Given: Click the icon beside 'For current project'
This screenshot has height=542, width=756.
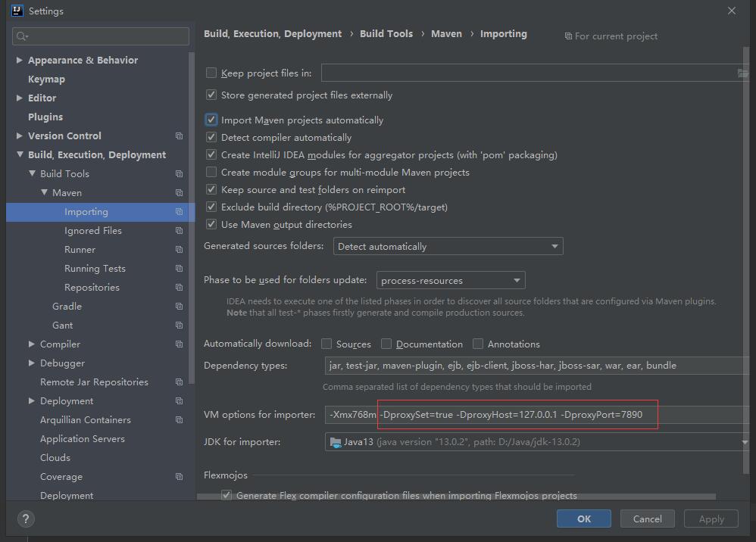Looking at the screenshot, I should click(568, 36).
